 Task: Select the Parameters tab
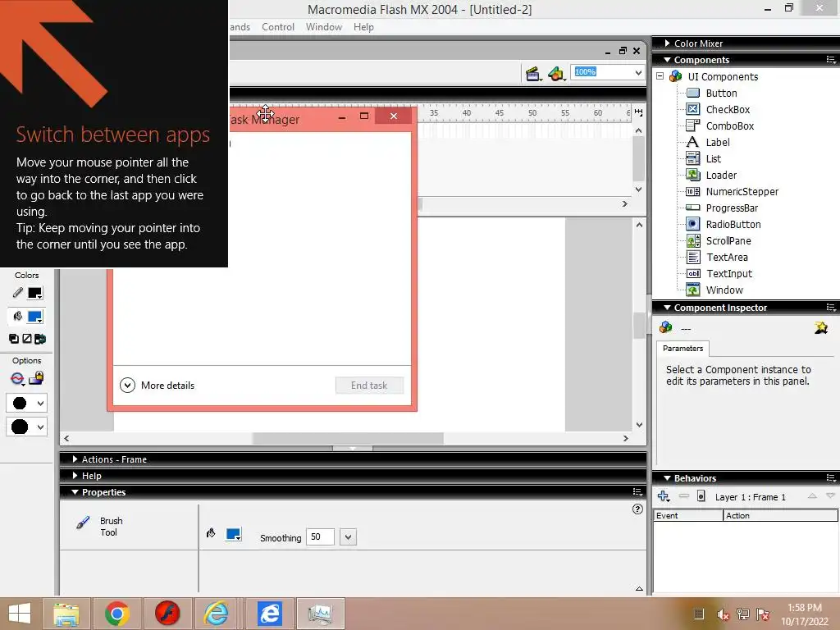pyautogui.click(x=682, y=348)
